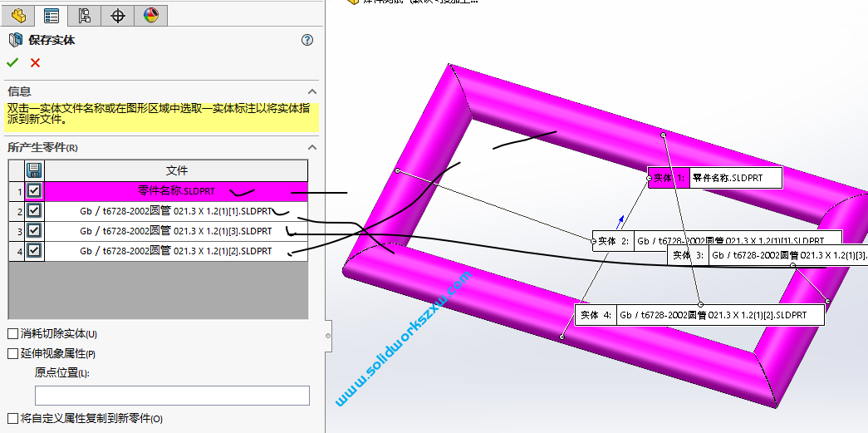Screen dimensions: 868x433
Task: Open the ConfigurationManager tab
Action: coord(84,15)
